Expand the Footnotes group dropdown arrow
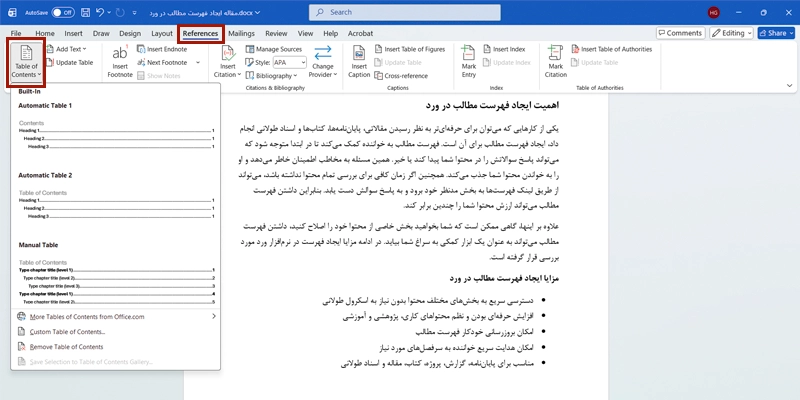 pos(198,62)
